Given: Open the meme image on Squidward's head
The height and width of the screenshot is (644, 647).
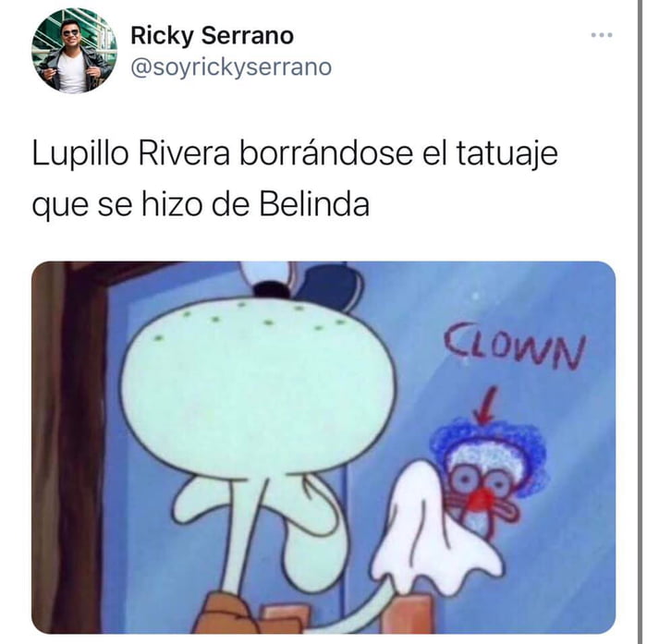Looking at the screenshot, I should click(258, 383).
